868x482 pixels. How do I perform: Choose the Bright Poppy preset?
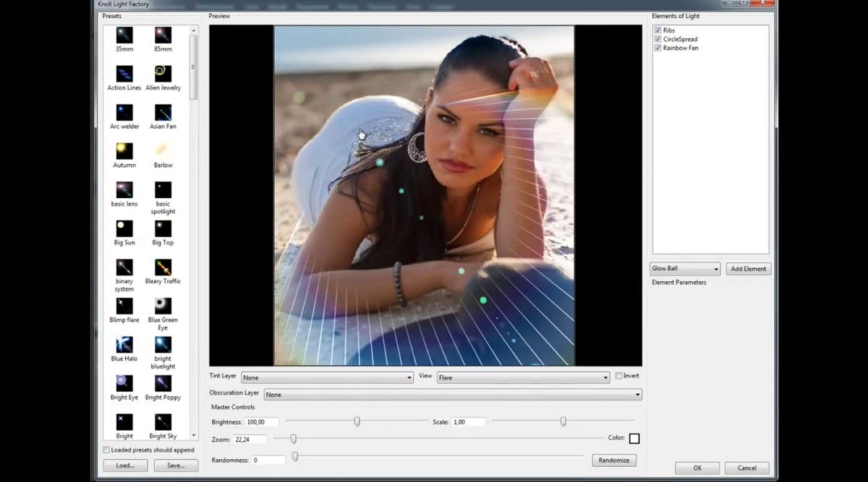163,383
